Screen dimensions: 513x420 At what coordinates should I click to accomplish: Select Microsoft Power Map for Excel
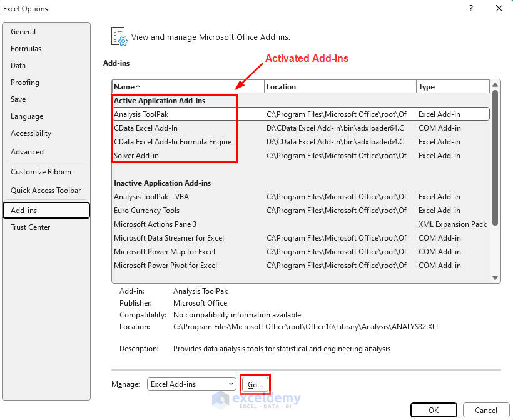click(x=301, y=252)
